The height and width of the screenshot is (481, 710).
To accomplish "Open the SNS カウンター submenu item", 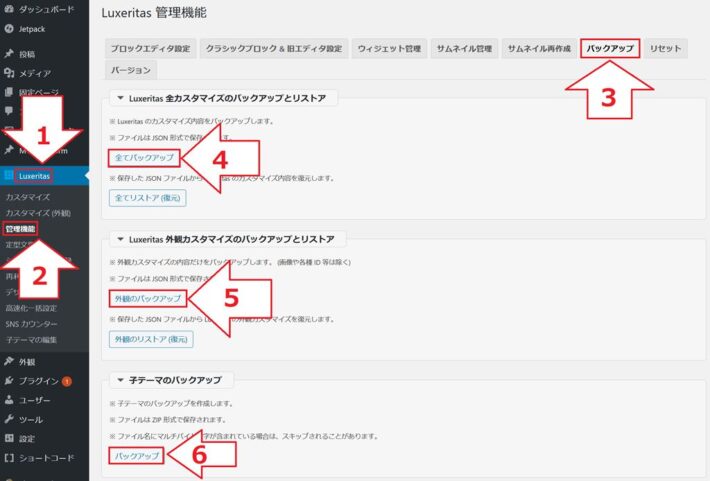I will coord(31,324).
